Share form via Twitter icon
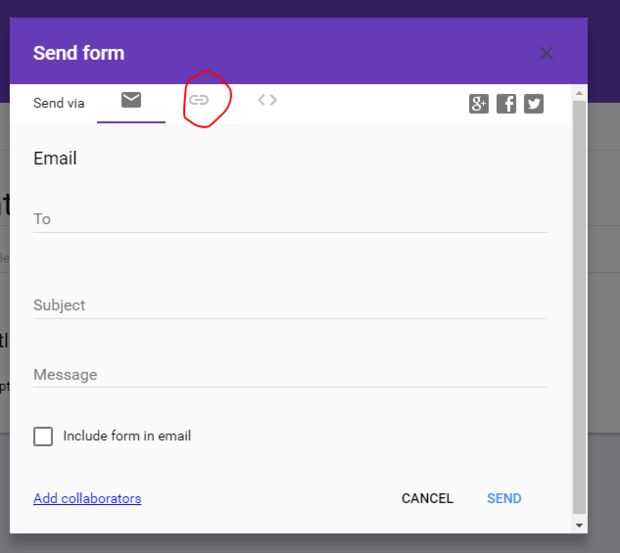620x553 pixels. coord(534,104)
